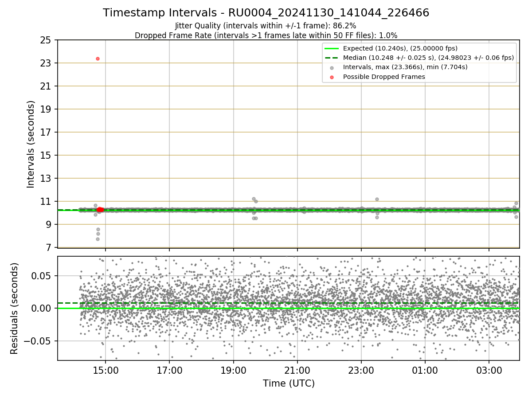
Task: Click the 'Intervals (seconds)' y-axis label
Action: point(31,144)
